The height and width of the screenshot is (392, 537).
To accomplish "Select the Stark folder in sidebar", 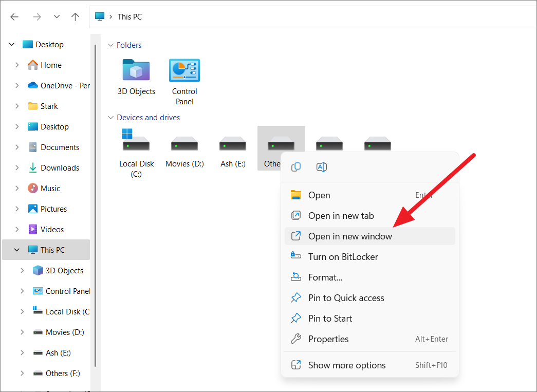I will [x=43, y=106].
